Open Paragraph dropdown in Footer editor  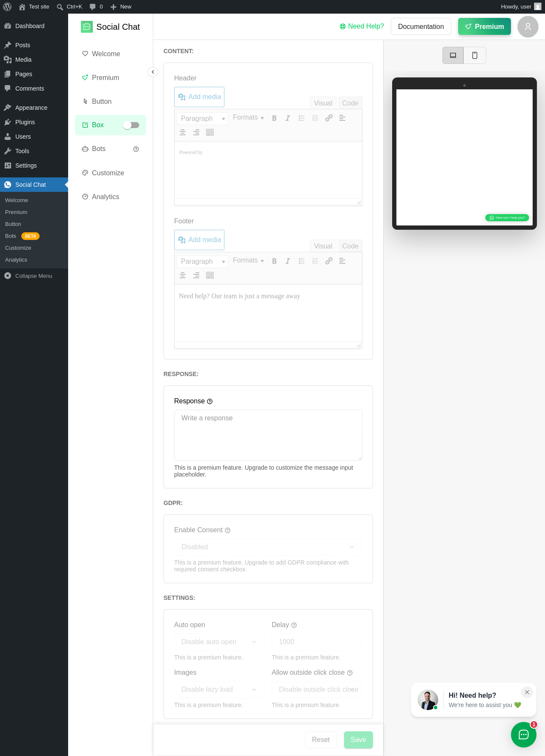pos(202,261)
